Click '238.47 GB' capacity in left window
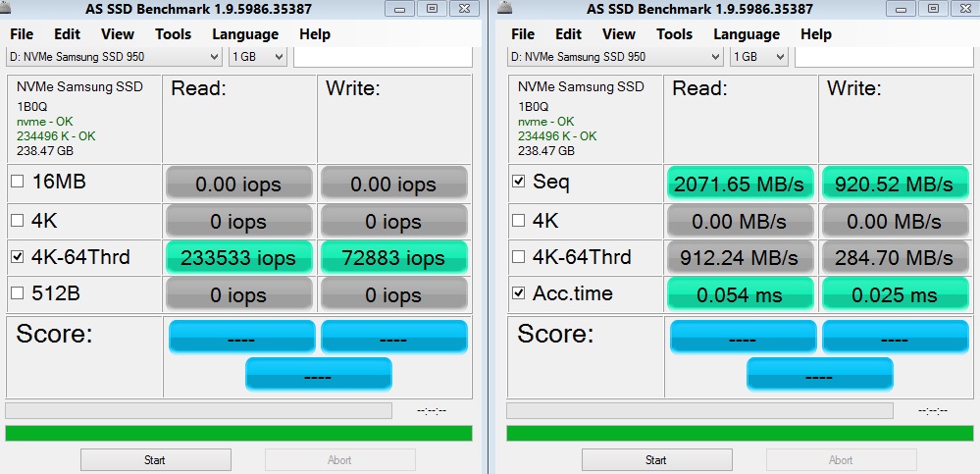 pos(45,151)
